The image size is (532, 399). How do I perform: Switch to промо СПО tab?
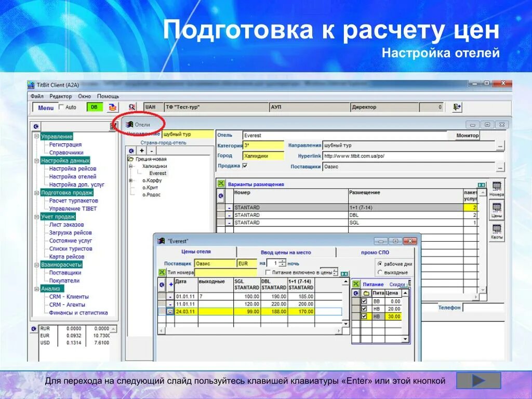coord(375,252)
